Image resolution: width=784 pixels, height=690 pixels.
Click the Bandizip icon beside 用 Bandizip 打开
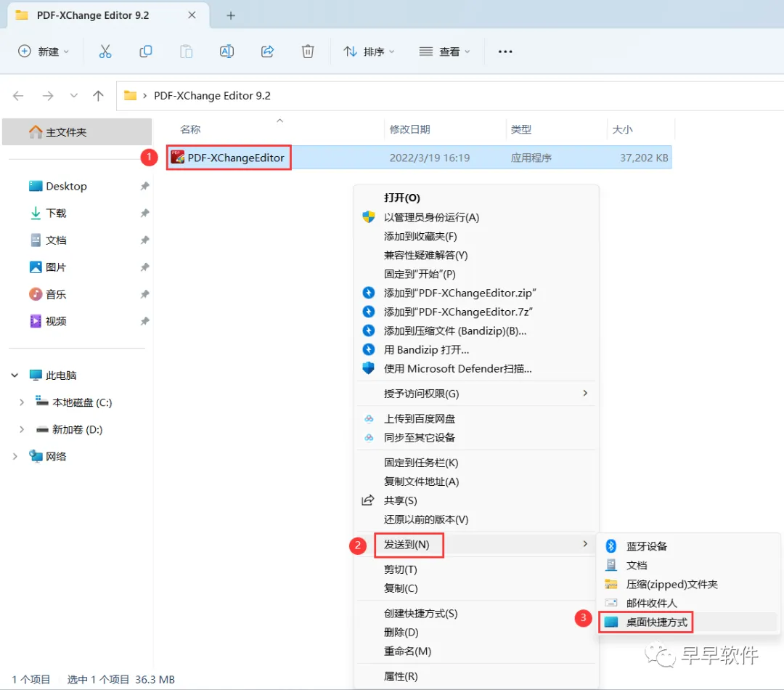tap(369, 349)
